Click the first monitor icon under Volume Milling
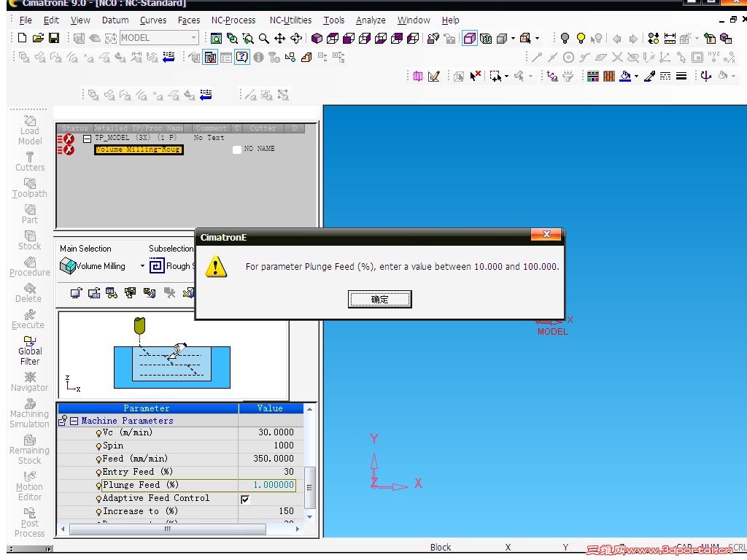Screen dimensions: 747x560 coord(76,293)
